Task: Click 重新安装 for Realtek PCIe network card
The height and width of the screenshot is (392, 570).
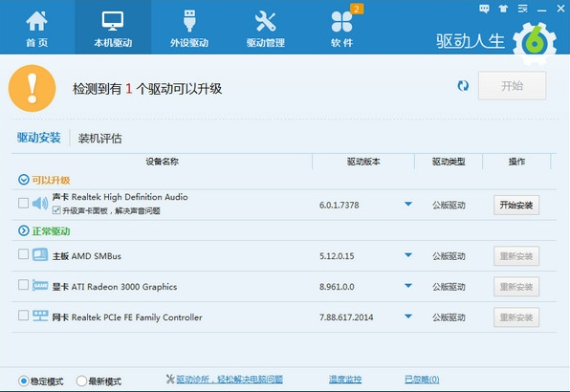Action: [x=516, y=317]
